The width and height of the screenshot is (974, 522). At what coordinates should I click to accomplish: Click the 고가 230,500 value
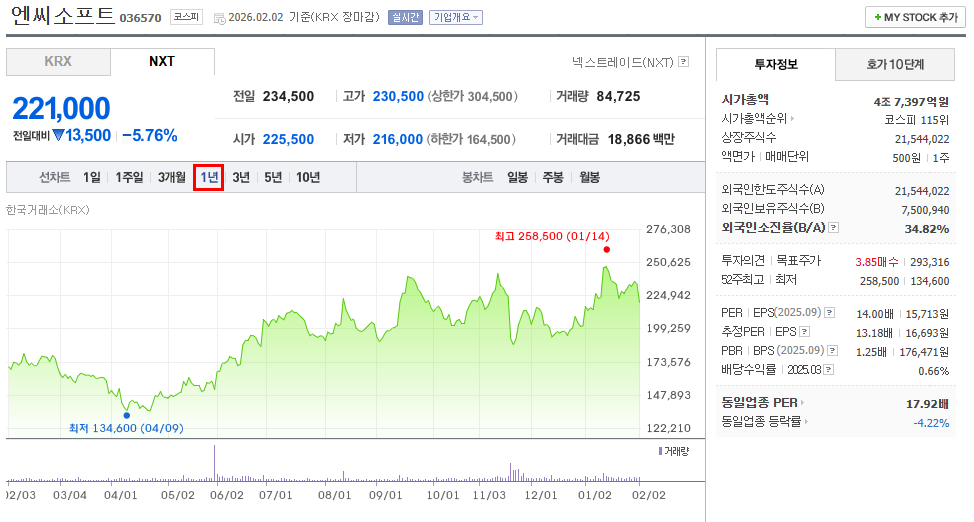tap(398, 96)
